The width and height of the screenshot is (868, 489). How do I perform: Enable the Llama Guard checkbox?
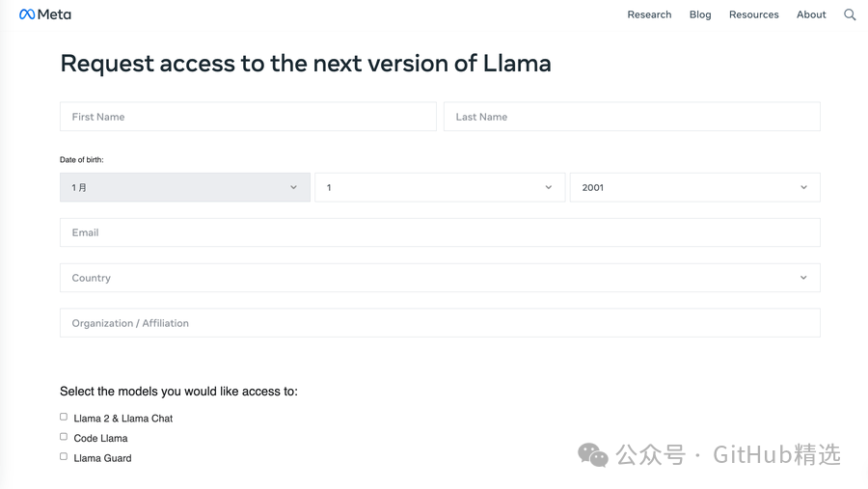(64, 456)
